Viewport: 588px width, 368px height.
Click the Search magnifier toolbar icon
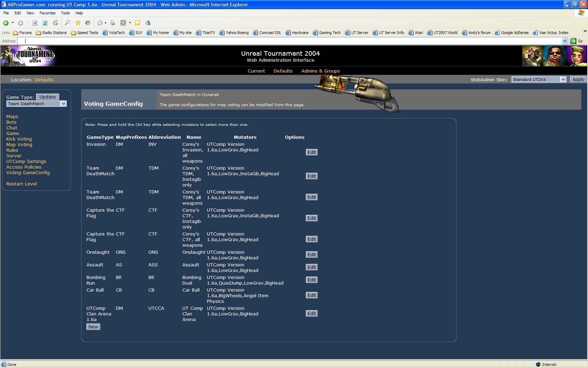68,23
